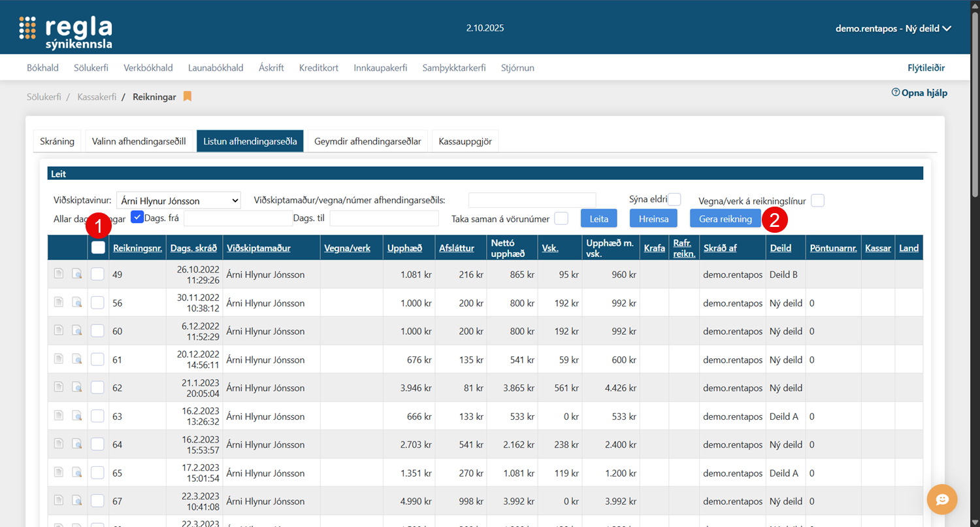Click the orange bookmark icon beside Reikningar
The height and width of the screenshot is (527, 980).
[x=188, y=97]
